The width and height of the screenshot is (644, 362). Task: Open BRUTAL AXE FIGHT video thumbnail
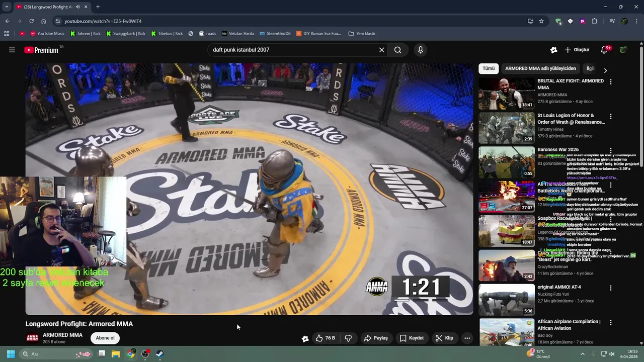tap(507, 94)
